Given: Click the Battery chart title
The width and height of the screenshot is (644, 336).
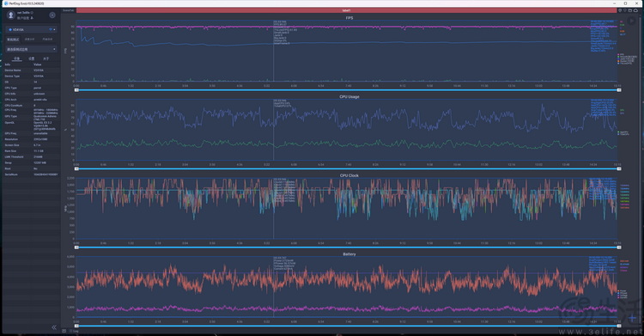Looking at the screenshot, I should click(349, 254).
